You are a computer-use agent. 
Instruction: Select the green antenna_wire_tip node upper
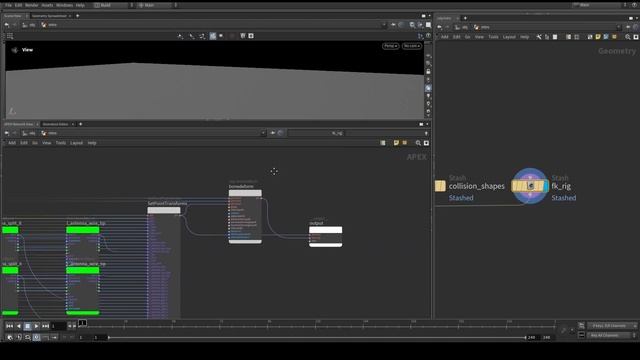point(82,230)
